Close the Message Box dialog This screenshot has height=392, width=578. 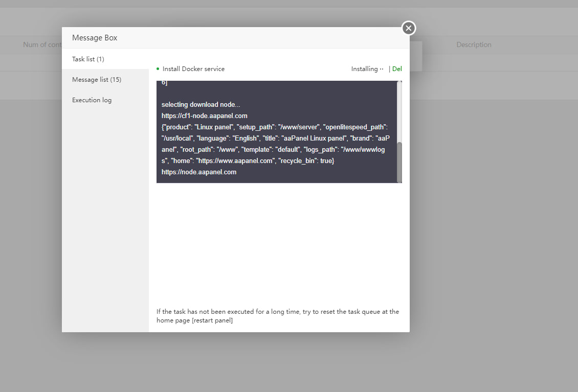(408, 28)
